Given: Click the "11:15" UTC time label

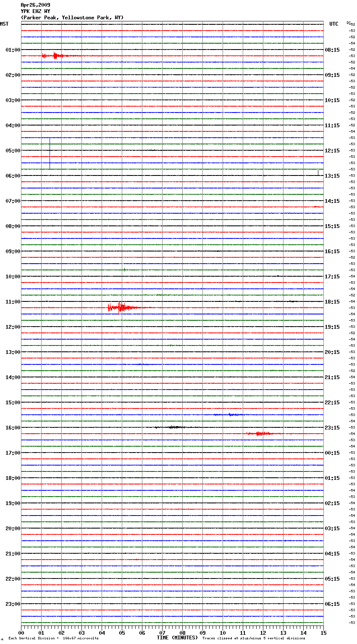Looking at the screenshot, I should click(332, 126).
